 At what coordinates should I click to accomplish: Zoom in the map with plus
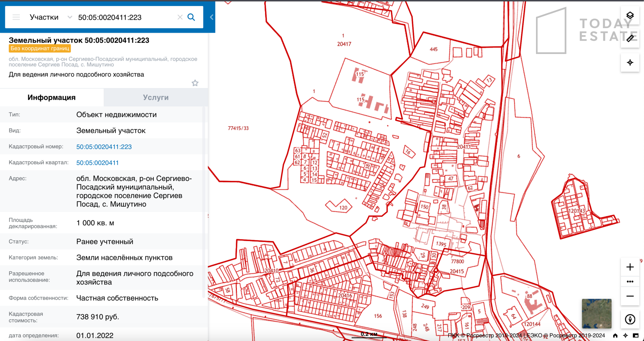coord(630,267)
